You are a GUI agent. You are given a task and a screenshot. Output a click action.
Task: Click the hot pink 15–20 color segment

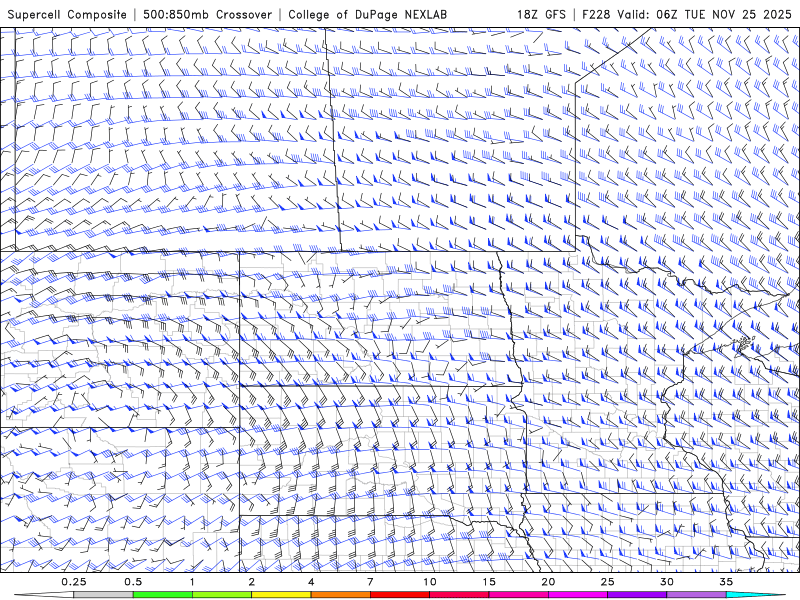[x=518, y=595]
